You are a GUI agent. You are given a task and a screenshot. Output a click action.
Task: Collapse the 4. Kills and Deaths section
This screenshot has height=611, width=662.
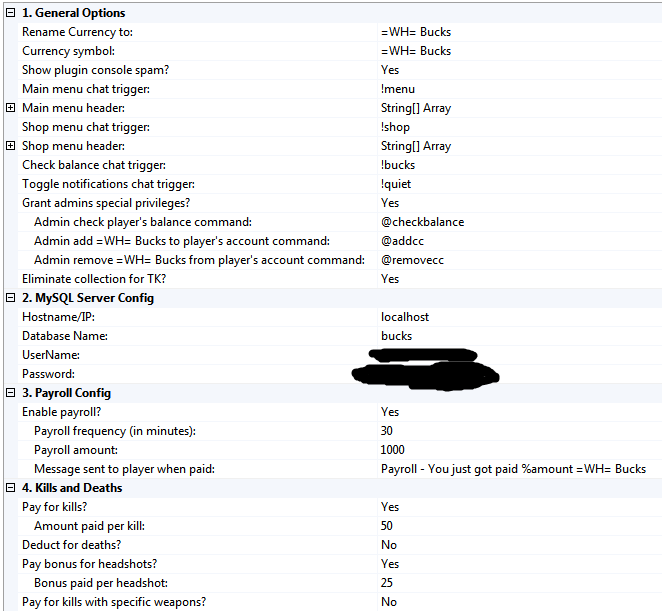click(x=10, y=488)
